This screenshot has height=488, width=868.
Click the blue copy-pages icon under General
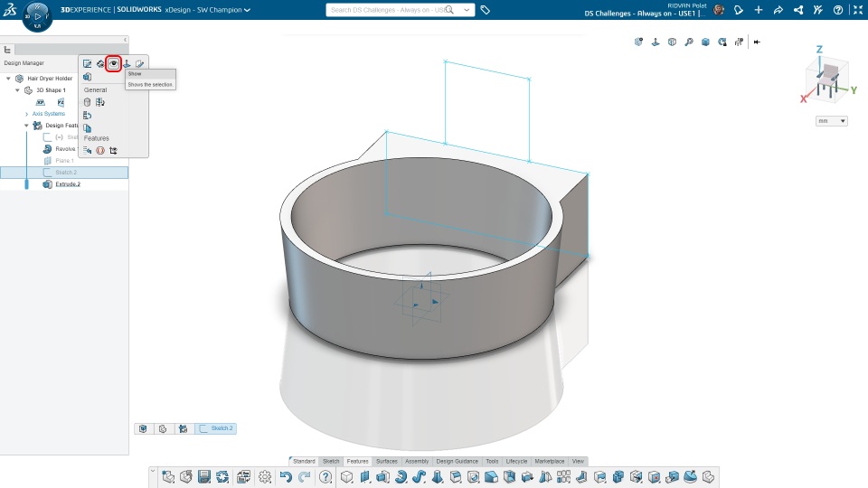point(88,127)
